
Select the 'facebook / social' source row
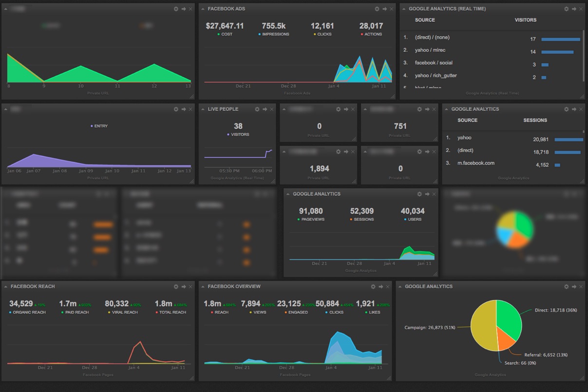coord(492,64)
